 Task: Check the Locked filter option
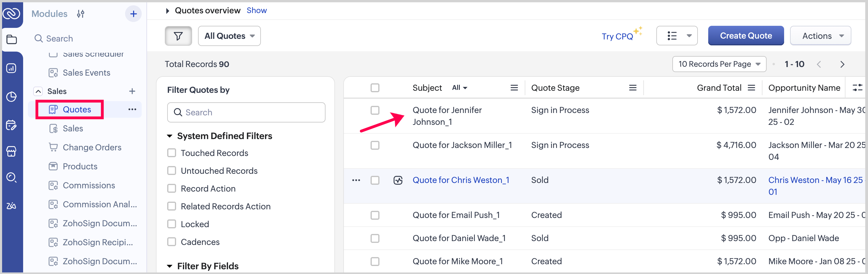click(x=172, y=224)
